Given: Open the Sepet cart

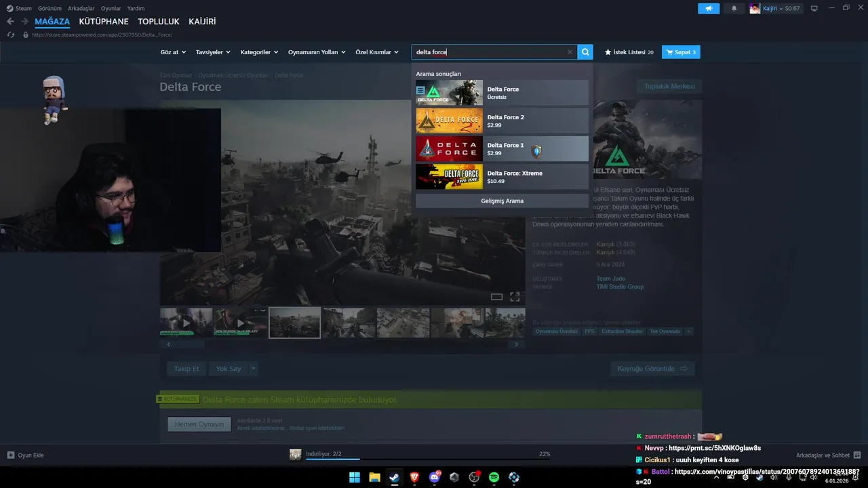Looking at the screenshot, I should coord(681,52).
